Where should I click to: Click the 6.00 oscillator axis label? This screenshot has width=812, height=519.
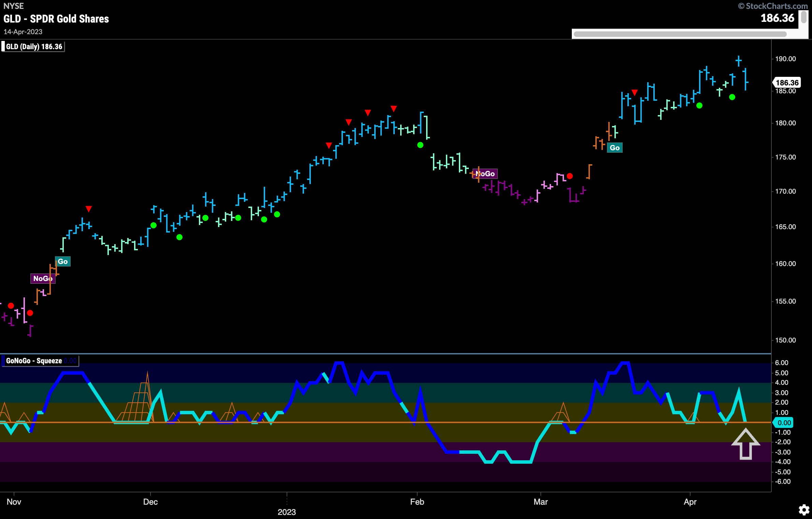782,363
